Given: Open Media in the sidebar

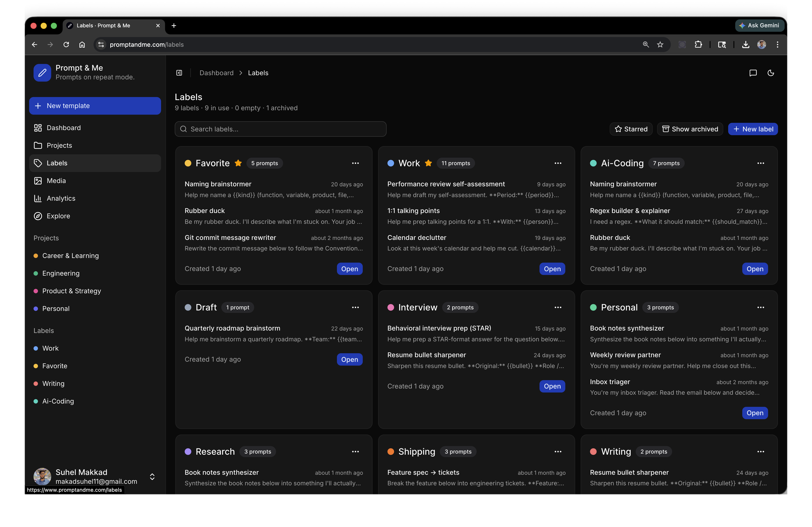Looking at the screenshot, I should click(x=56, y=181).
